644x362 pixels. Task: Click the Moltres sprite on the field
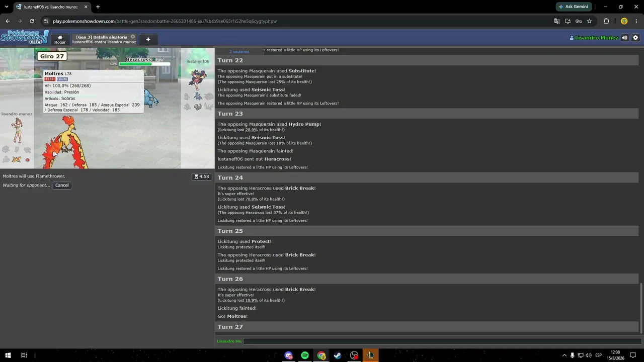(x=65, y=143)
